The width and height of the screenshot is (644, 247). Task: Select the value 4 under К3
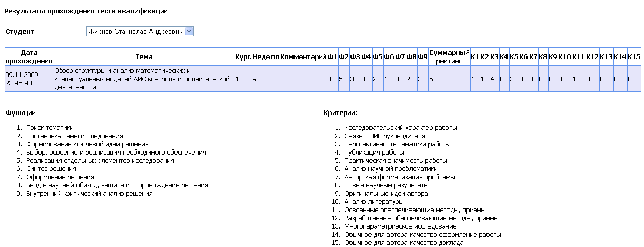[x=494, y=79]
